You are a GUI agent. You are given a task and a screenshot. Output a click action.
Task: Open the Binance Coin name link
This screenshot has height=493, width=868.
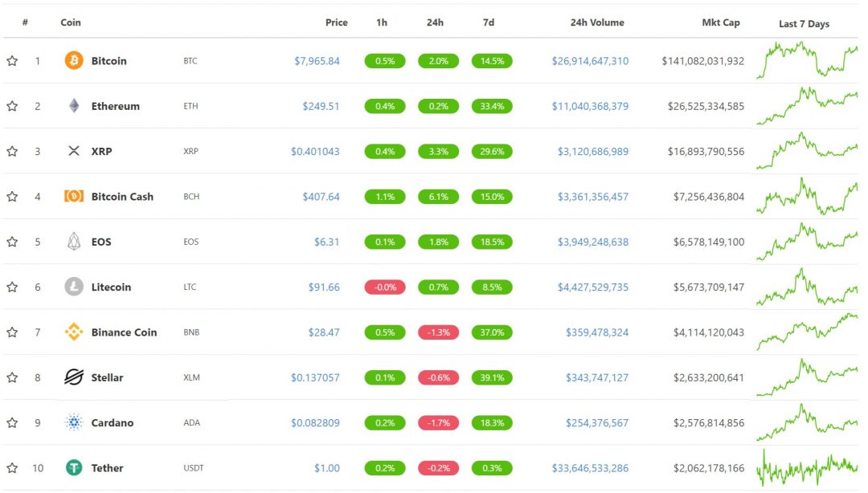(124, 332)
